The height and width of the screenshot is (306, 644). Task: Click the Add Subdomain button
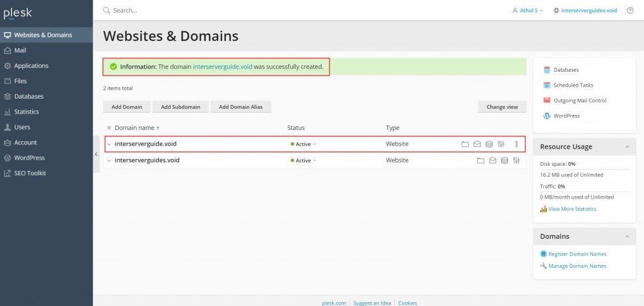[x=180, y=107]
